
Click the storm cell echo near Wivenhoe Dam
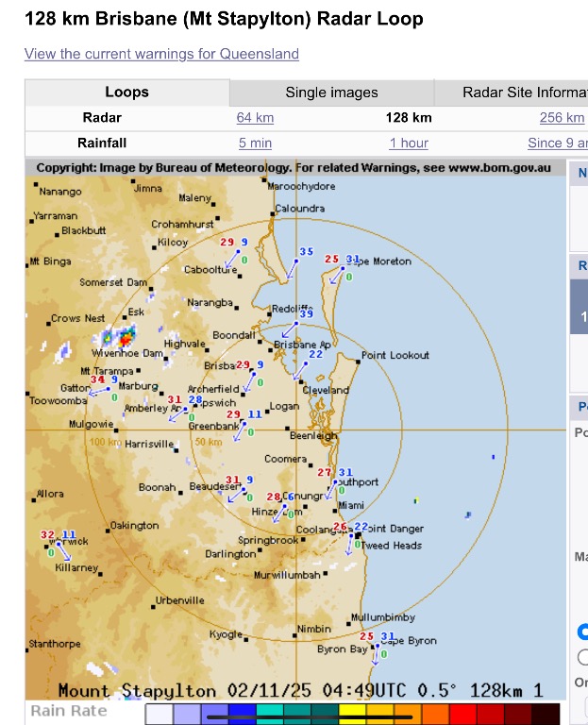(x=120, y=335)
